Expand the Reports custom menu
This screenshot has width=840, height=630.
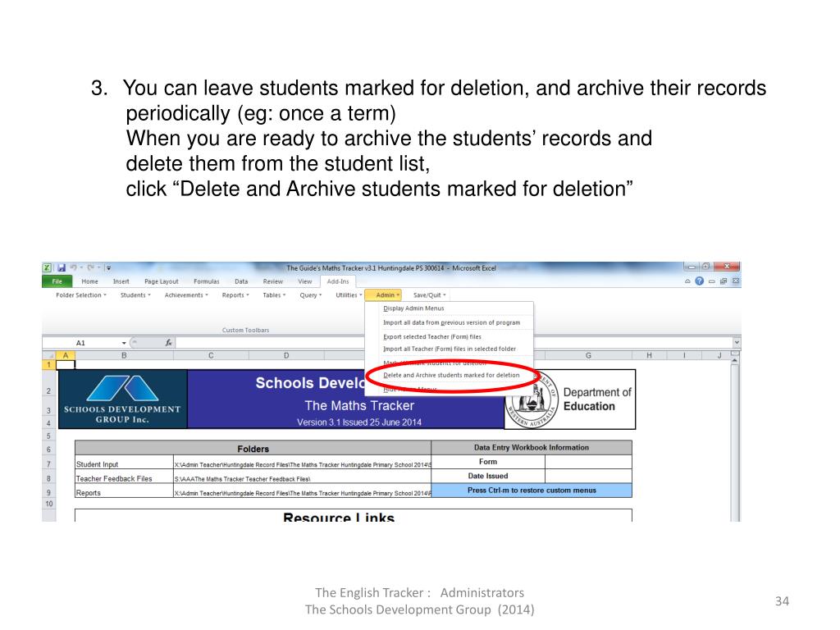(x=235, y=295)
